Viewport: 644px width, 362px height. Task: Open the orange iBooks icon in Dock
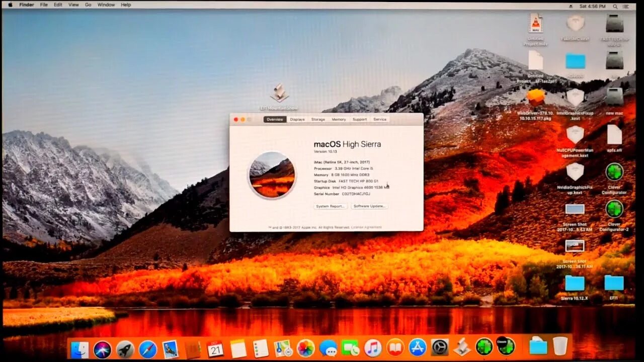[x=395, y=347]
